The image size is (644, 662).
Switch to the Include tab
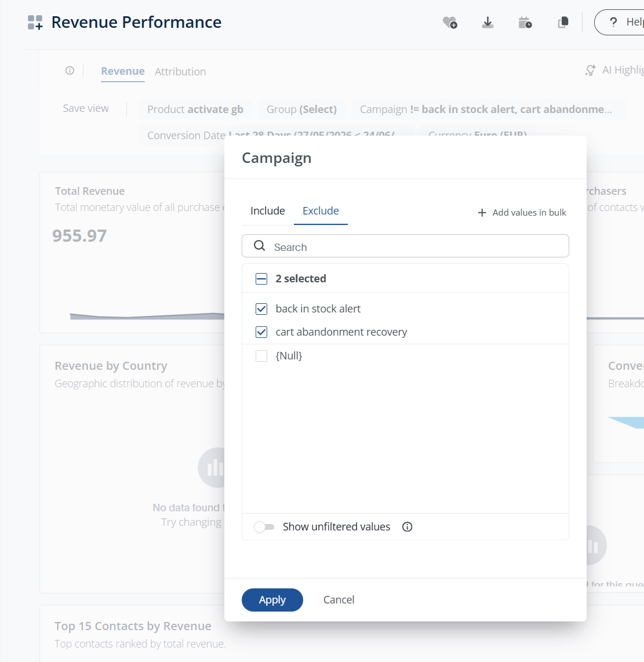[x=268, y=210]
